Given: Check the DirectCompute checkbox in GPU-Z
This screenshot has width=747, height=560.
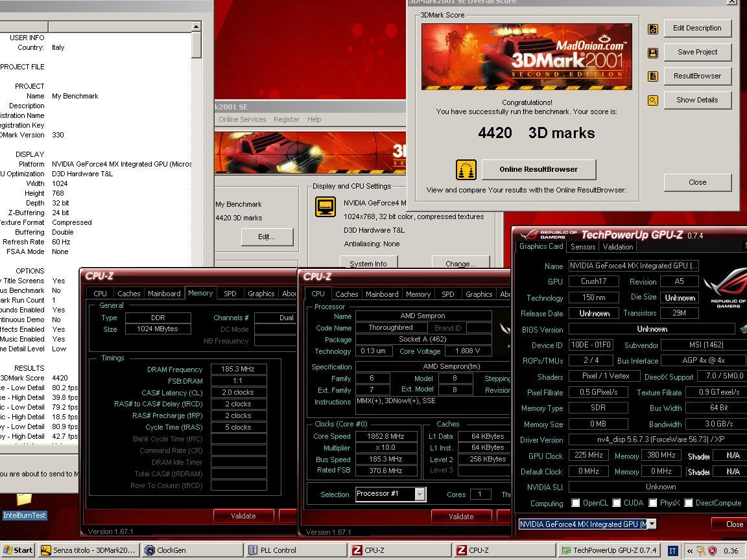Looking at the screenshot, I should click(x=689, y=503).
